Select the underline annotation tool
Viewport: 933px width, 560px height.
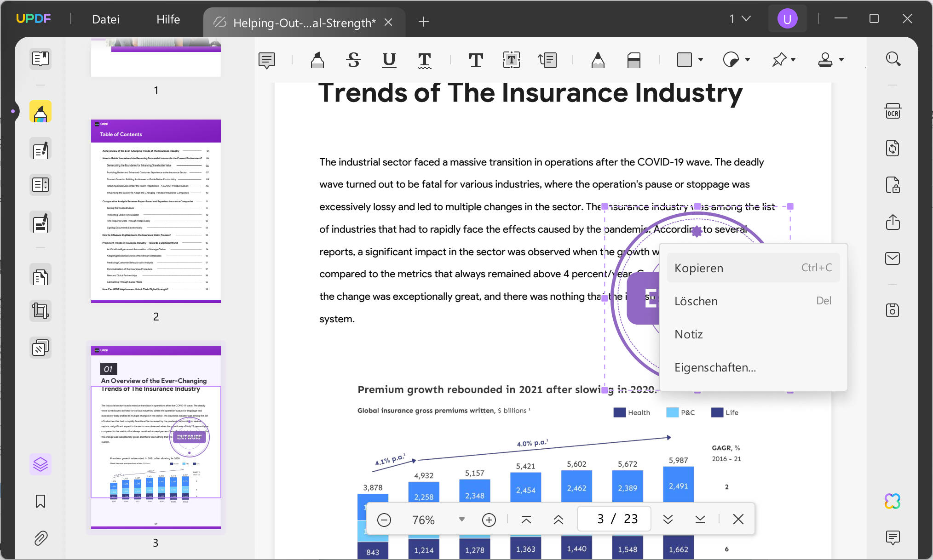click(x=389, y=60)
